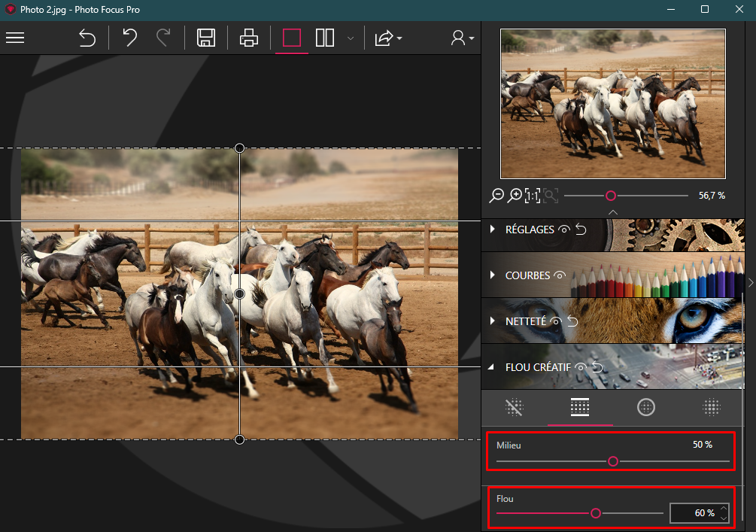Expand the NETTETÉ section
The width and height of the screenshot is (756, 532).
coord(492,321)
